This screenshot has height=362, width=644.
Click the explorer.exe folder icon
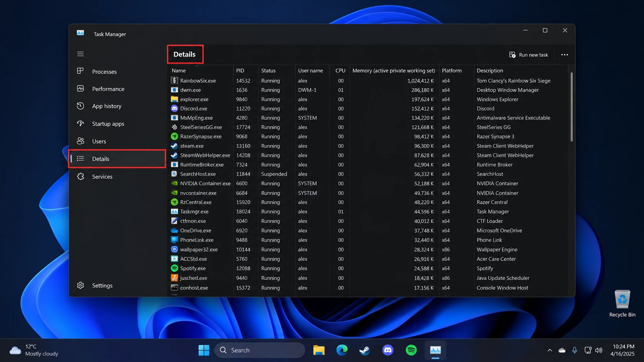[x=174, y=99]
